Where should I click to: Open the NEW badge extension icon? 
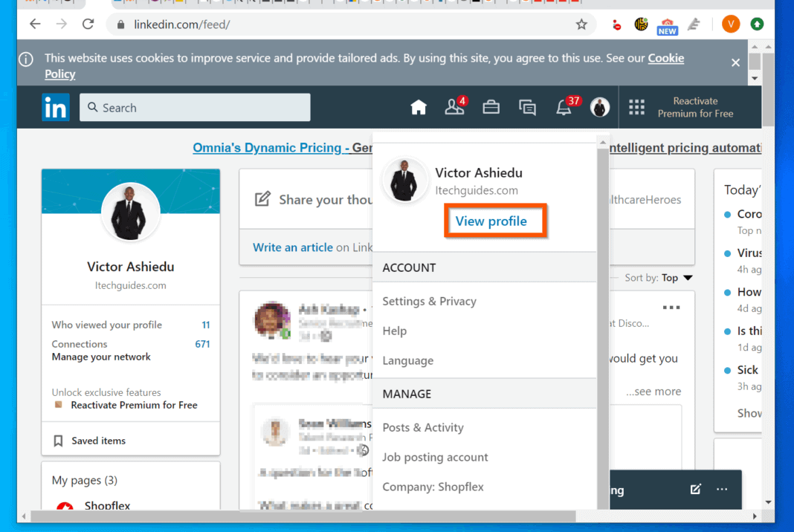(x=667, y=25)
